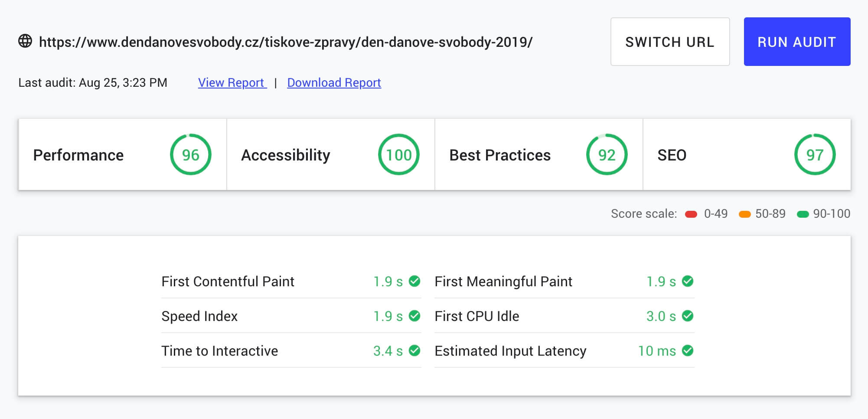
Task: Click the audited page URL text
Action: (x=286, y=42)
